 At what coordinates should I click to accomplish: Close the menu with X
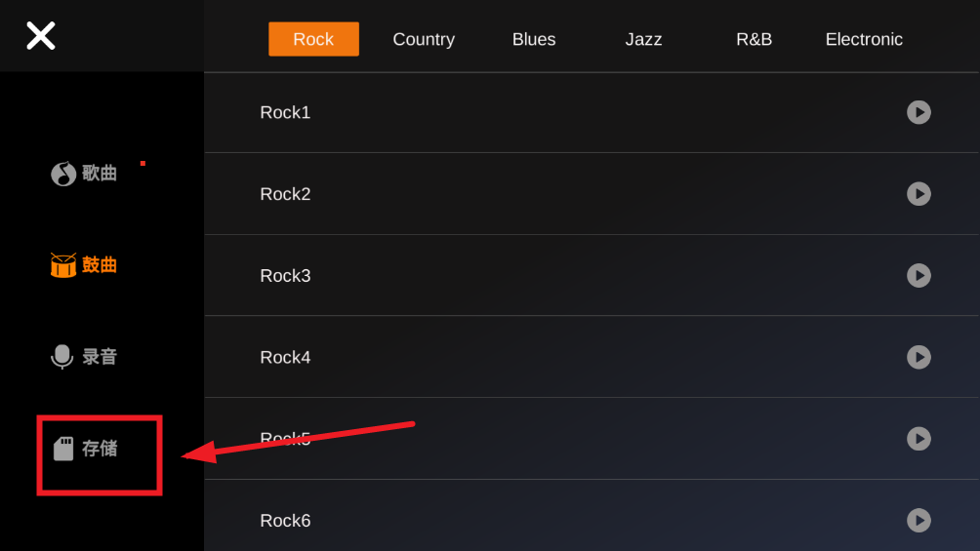[x=41, y=36]
